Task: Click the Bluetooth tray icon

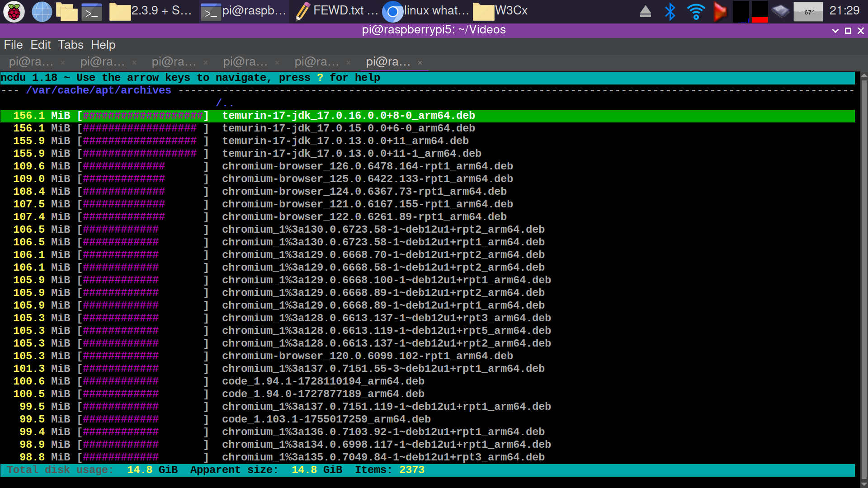Action: [x=670, y=12]
